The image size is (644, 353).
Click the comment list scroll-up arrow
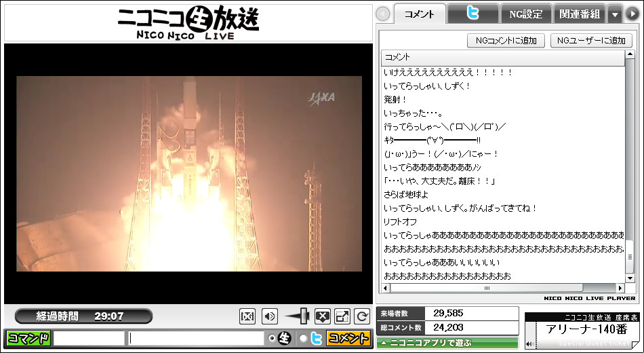pos(630,54)
